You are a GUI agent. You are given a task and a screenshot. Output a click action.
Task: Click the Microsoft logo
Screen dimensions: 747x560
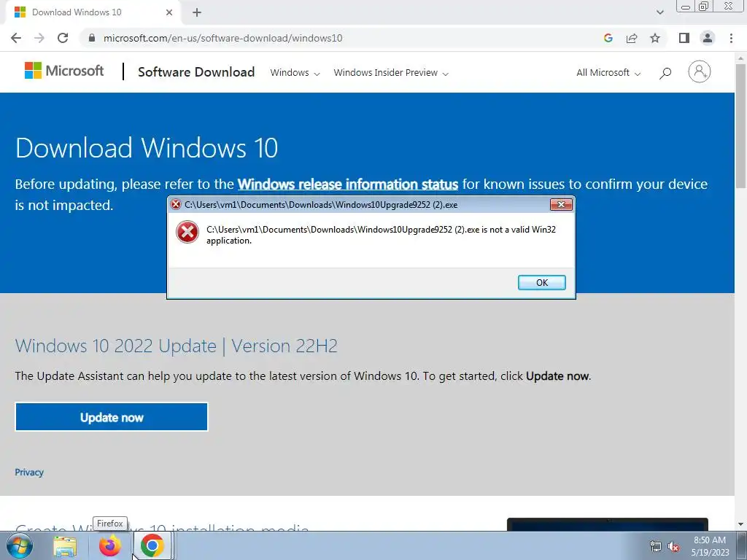tap(64, 71)
